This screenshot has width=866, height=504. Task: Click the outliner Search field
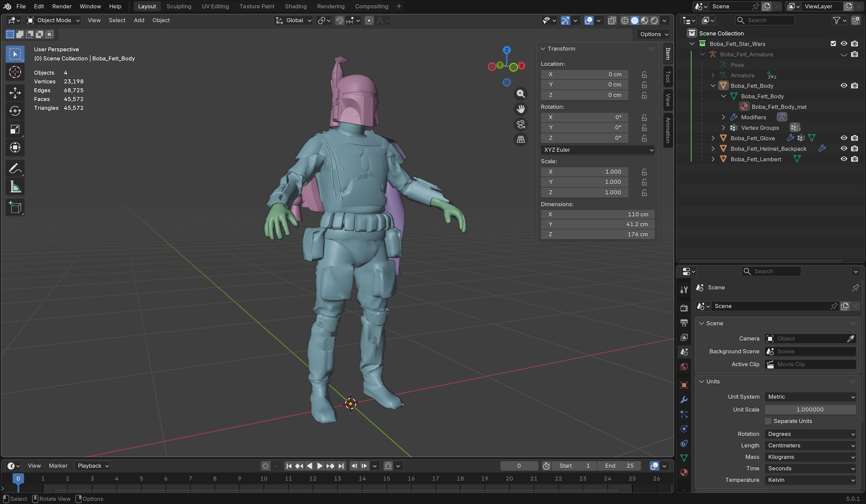[x=765, y=20]
